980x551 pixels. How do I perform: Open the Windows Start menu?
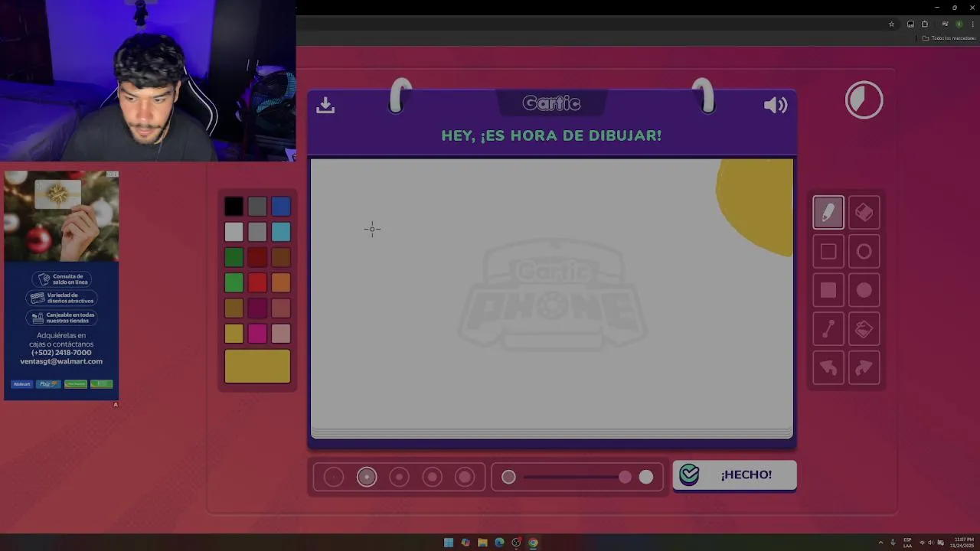(449, 543)
